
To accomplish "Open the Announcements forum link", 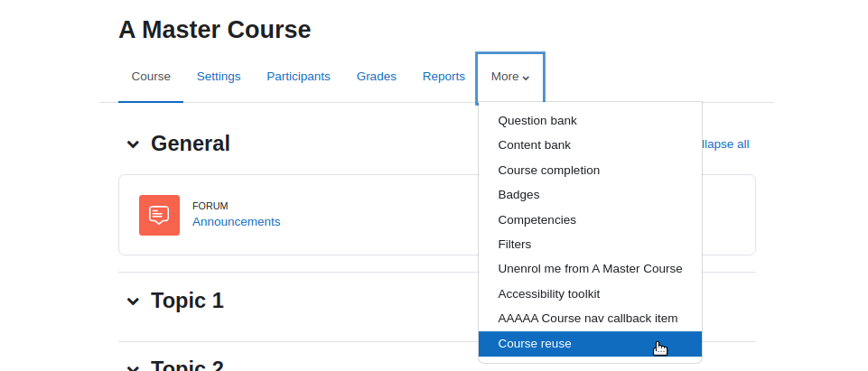I will [x=237, y=222].
